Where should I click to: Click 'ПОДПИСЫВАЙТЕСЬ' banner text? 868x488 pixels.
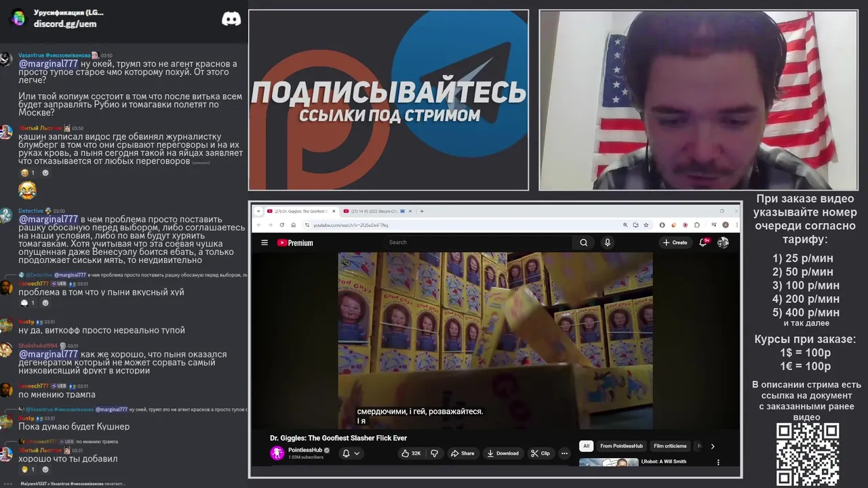(x=389, y=91)
